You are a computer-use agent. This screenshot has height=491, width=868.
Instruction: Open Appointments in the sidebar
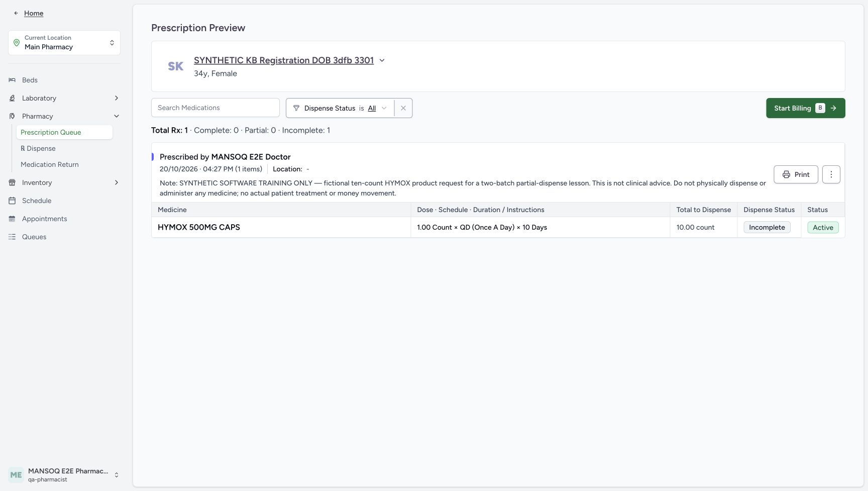coord(45,219)
